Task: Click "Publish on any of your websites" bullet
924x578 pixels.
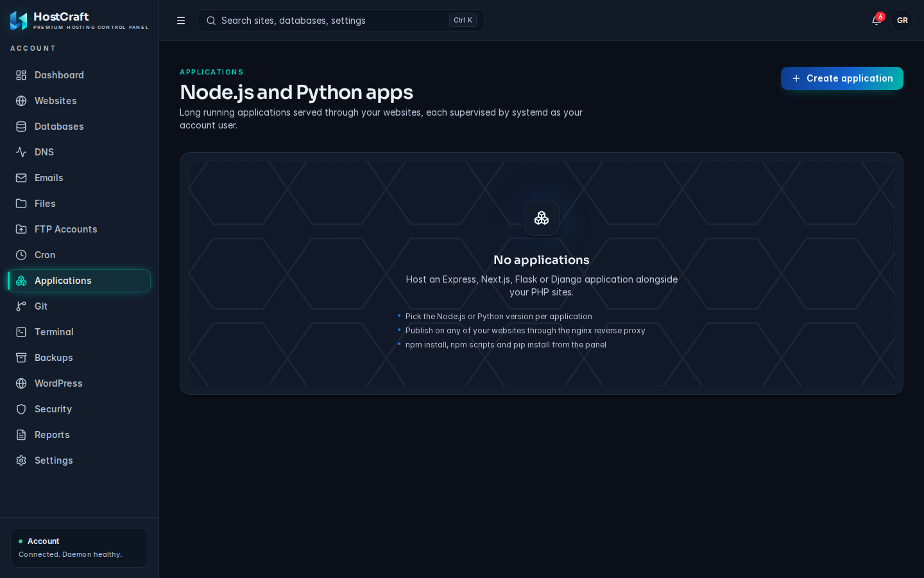Action: 526,331
